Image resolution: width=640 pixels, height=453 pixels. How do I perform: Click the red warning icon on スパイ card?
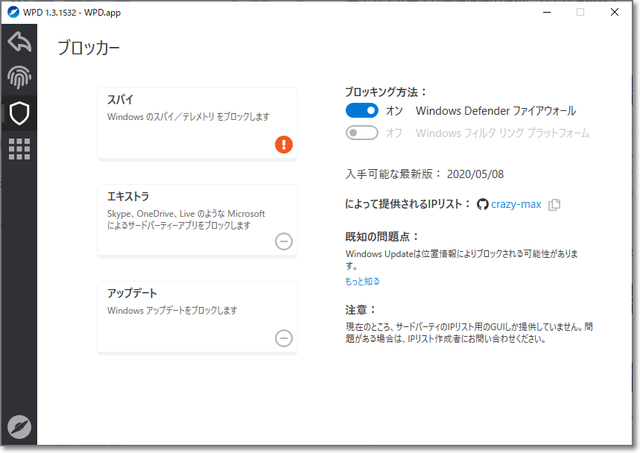click(x=284, y=145)
